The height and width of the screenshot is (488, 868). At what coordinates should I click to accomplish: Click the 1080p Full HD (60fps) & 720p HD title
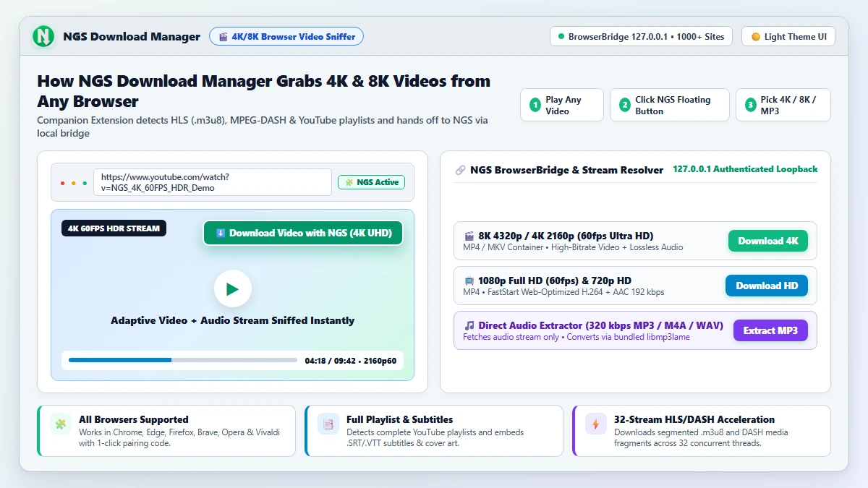click(555, 281)
